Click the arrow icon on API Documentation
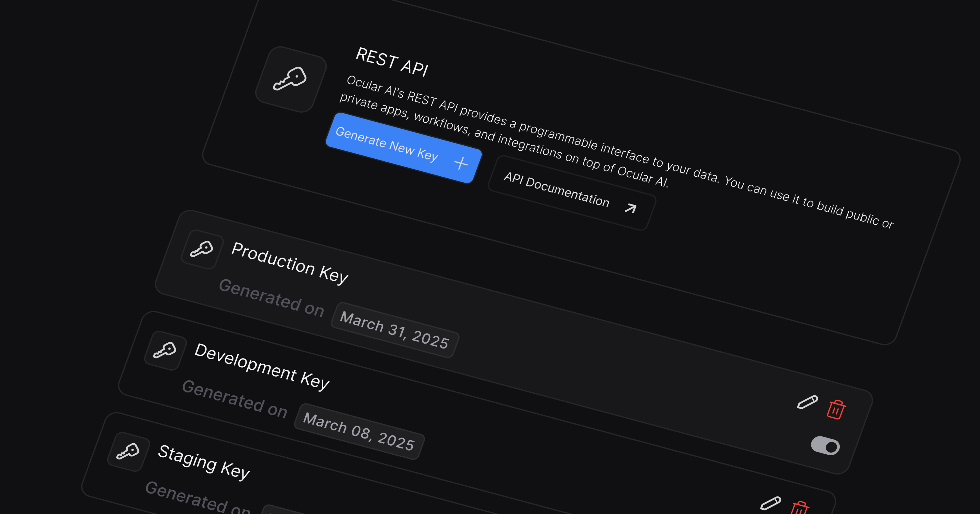Viewport: 980px width, 514px height. [x=630, y=208]
